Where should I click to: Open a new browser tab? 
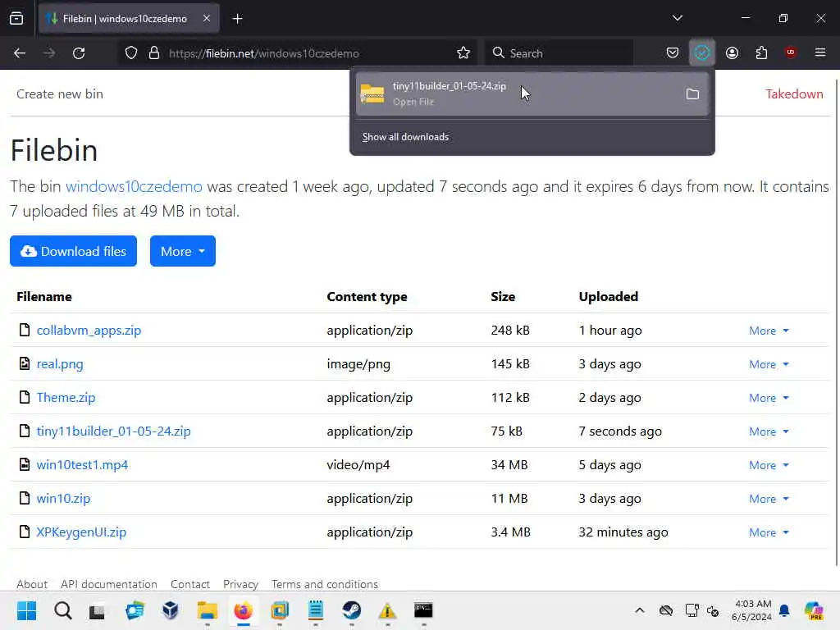point(237,19)
